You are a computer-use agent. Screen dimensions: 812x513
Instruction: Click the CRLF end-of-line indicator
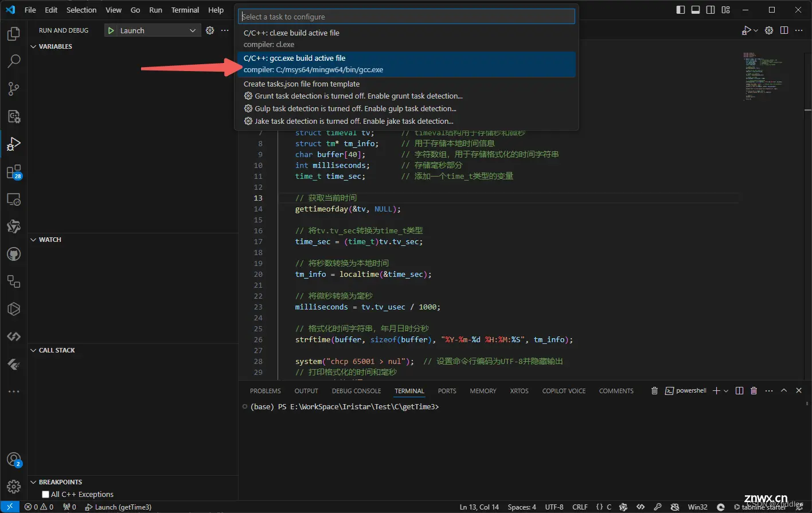click(580, 507)
